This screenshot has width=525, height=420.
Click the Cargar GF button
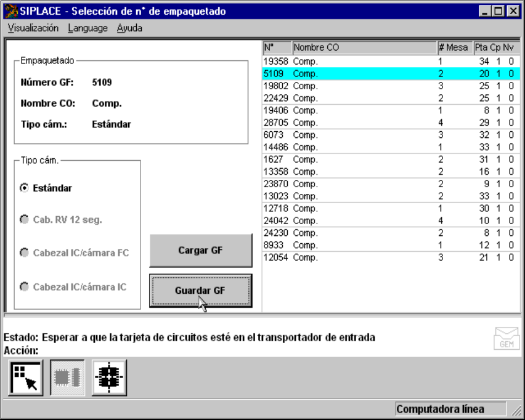pos(200,250)
